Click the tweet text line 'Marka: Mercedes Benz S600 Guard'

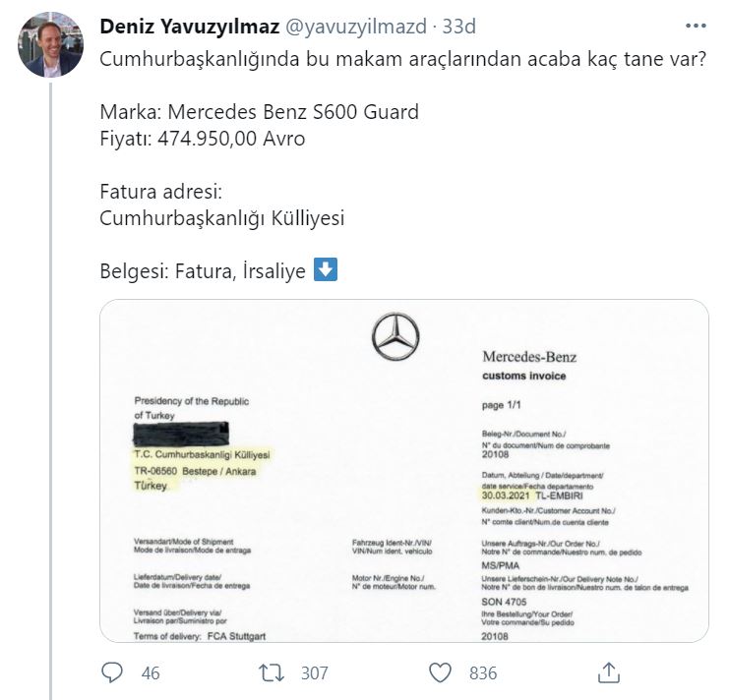(260, 112)
